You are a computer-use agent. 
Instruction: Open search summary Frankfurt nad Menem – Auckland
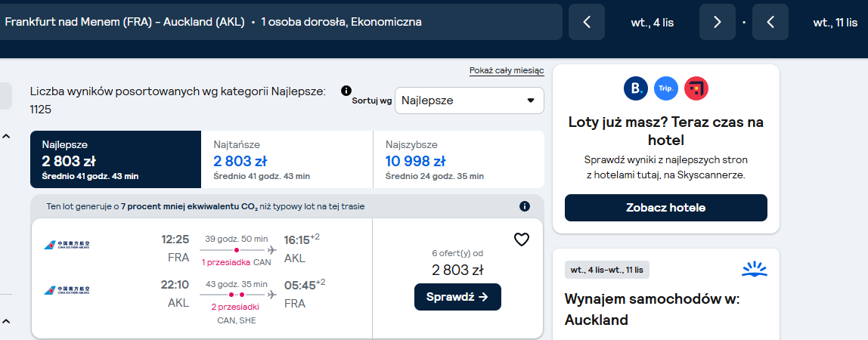[x=281, y=22]
